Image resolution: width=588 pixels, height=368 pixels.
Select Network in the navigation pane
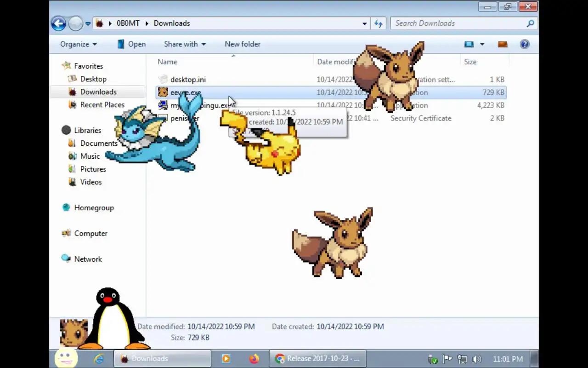click(88, 259)
